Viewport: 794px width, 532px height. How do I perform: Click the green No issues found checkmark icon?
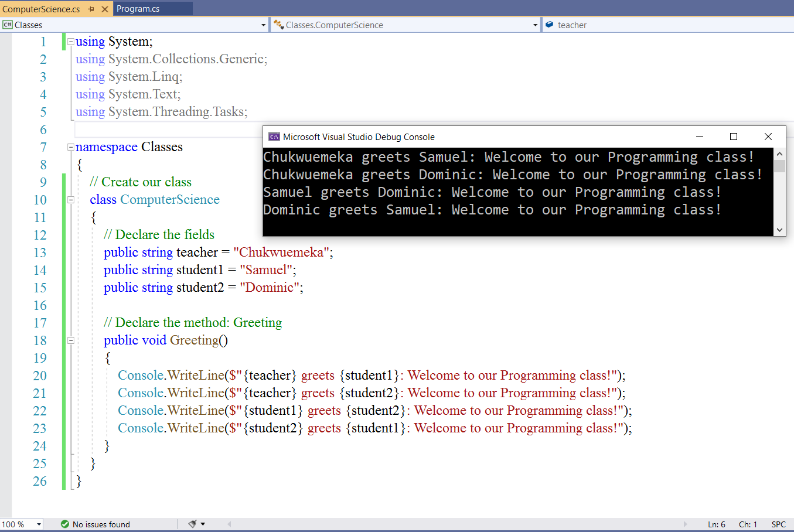coord(65,524)
